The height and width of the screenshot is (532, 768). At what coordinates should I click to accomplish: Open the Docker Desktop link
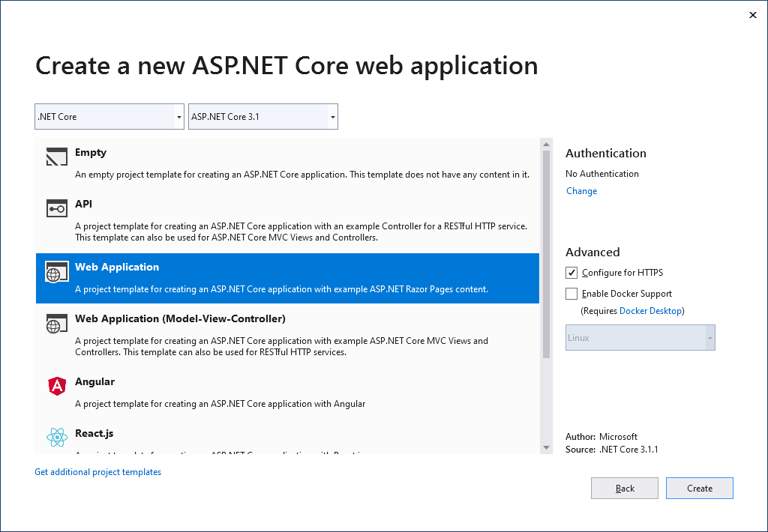(650, 311)
